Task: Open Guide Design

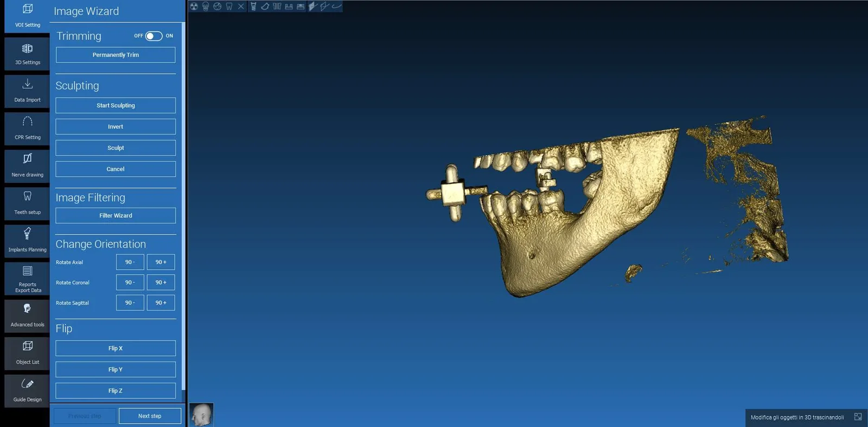Action: point(27,391)
